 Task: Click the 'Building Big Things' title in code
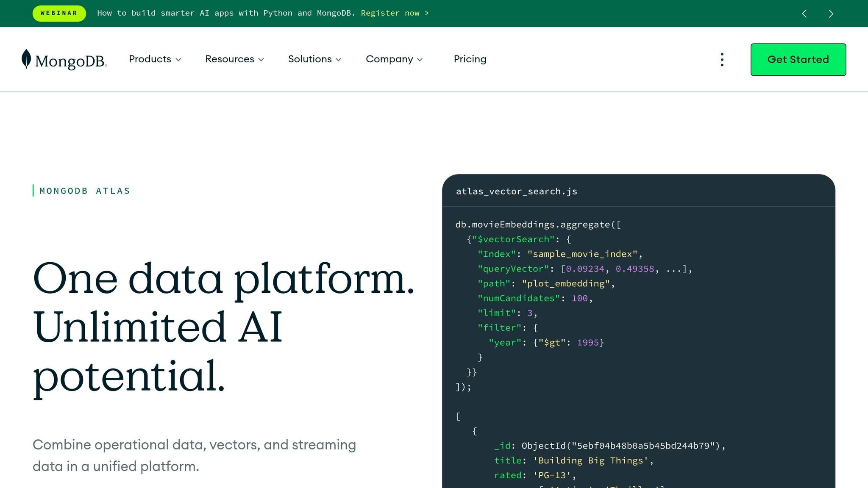coord(593,460)
